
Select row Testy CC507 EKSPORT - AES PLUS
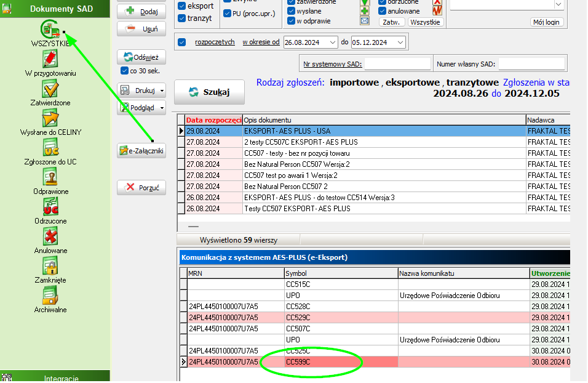coord(374,208)
